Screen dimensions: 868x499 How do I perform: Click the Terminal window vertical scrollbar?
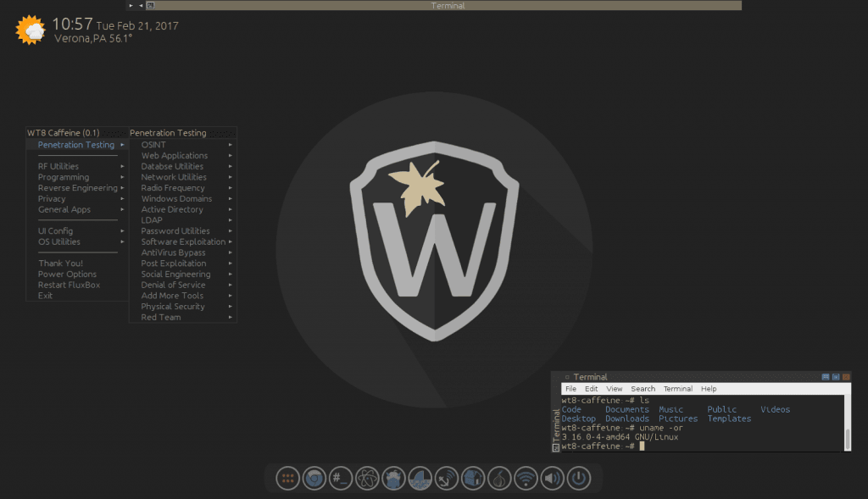(847, 436)
